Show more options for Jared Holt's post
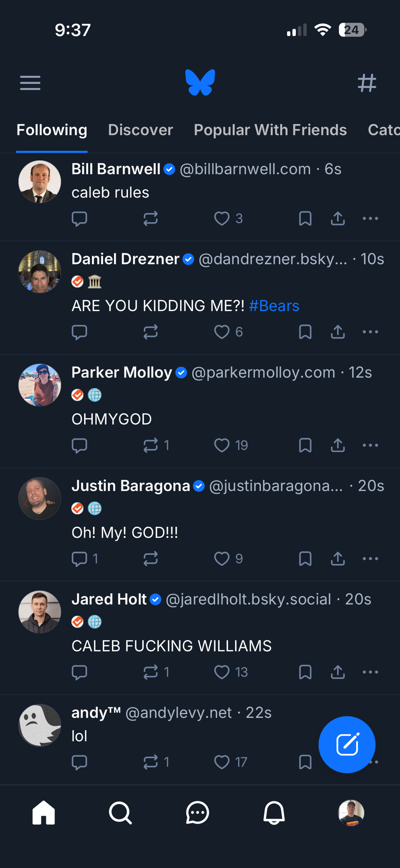The width and height of the screenshot is (400, 868). click(370, 672)
